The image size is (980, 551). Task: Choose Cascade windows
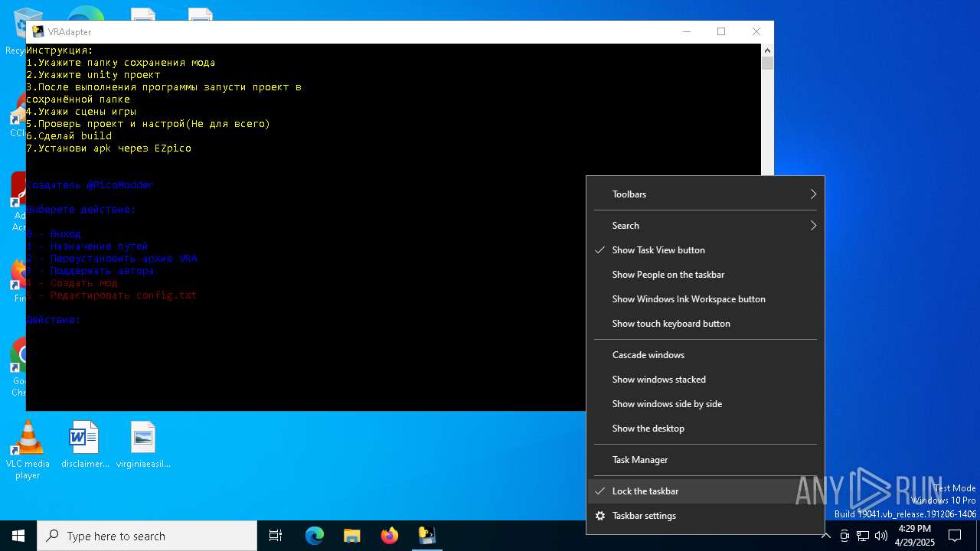pos(705,355)
